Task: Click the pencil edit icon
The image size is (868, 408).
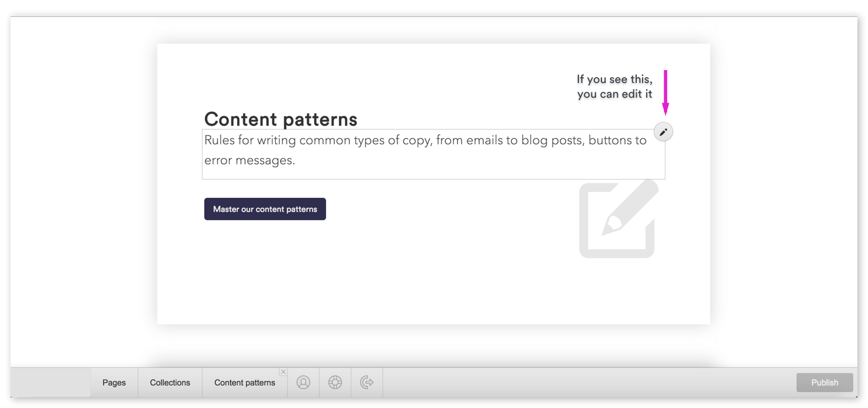Action: [x=663, y=131]
